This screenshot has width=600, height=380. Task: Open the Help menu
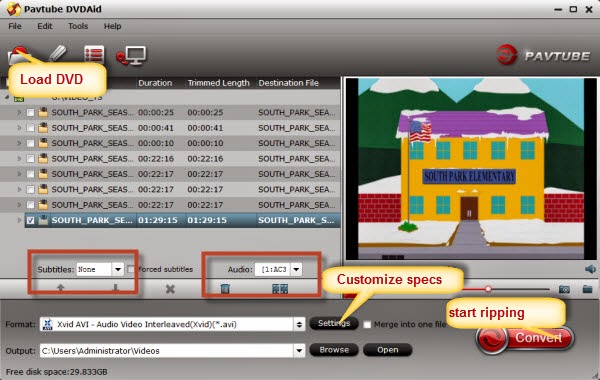point(112,26)
